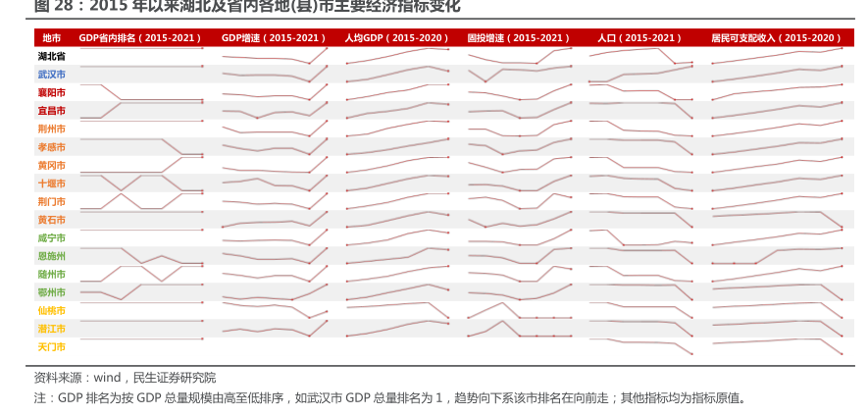Click 武汉市 固投增速 sparkline

tap(519, 72)
